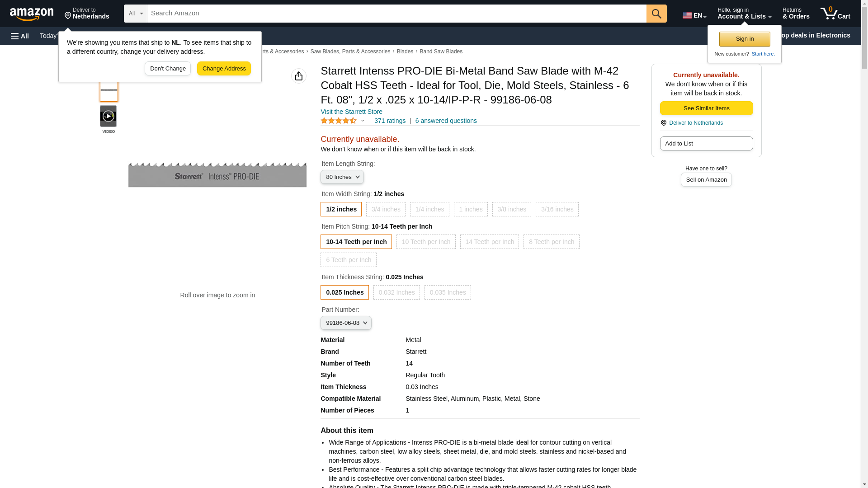Viewport: 868px width, 488px height.
Task: Click the Amazon logo
Action: coord(32,14)
